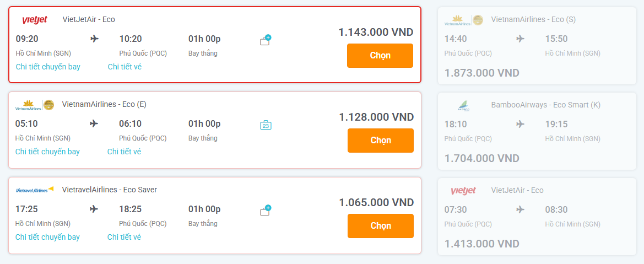Viewport: 644px width, 264px height.
Task: Open Chi tiết vé for the VietJetAir flight
Action: 125,67
